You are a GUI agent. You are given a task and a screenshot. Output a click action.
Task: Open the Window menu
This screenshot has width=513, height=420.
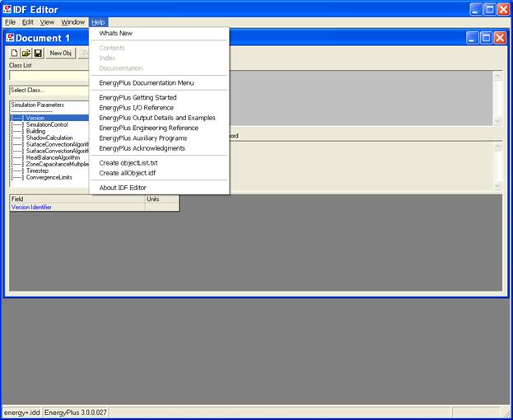(x=73, y=22)
